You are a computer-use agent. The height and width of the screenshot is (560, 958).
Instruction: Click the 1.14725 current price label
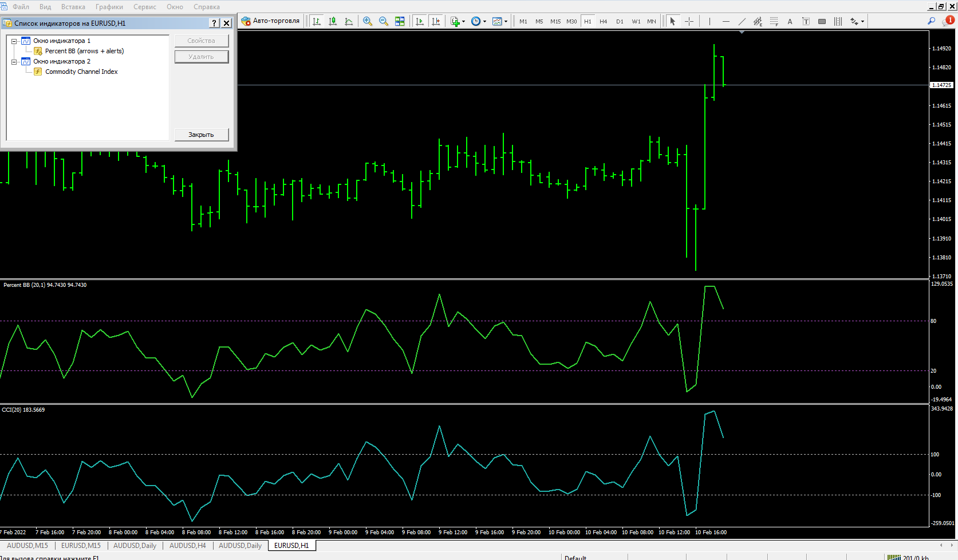941,85
